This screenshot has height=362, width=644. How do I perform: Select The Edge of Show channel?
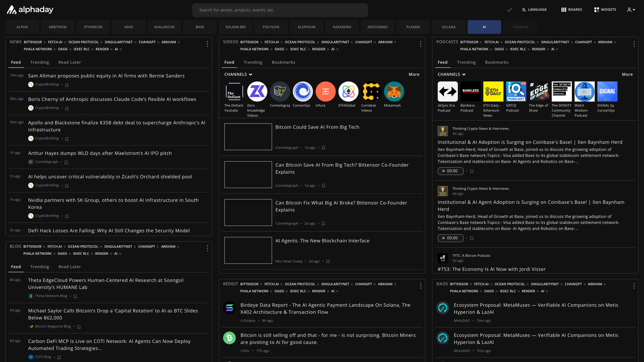click(x=539, y=92)
